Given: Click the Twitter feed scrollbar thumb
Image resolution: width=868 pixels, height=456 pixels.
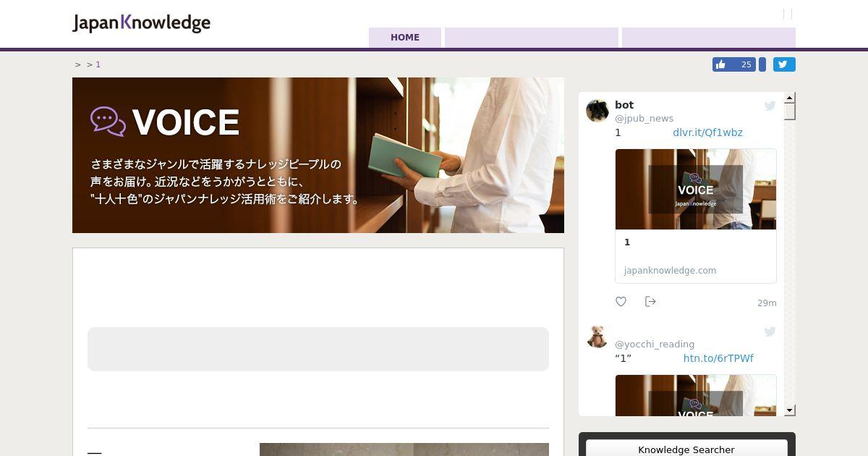Looking at the screenshot, I should (790, 111).
